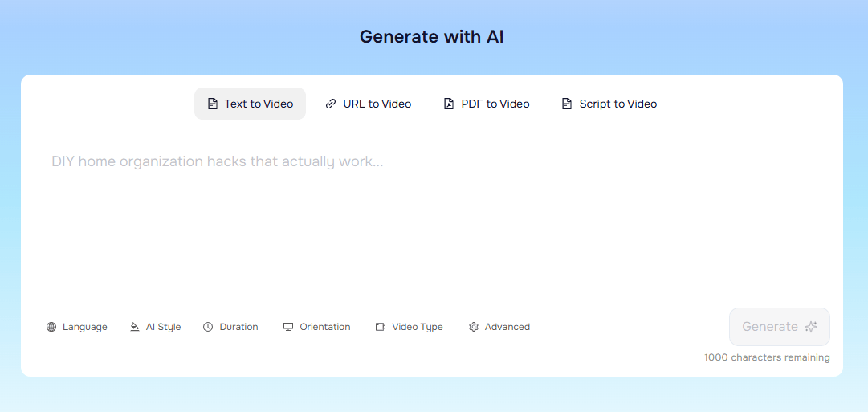Image resolution: width=868 pixels, height=412 pixels.
Task: Click the camera Video Type icon
Action: tap(381, 327)
